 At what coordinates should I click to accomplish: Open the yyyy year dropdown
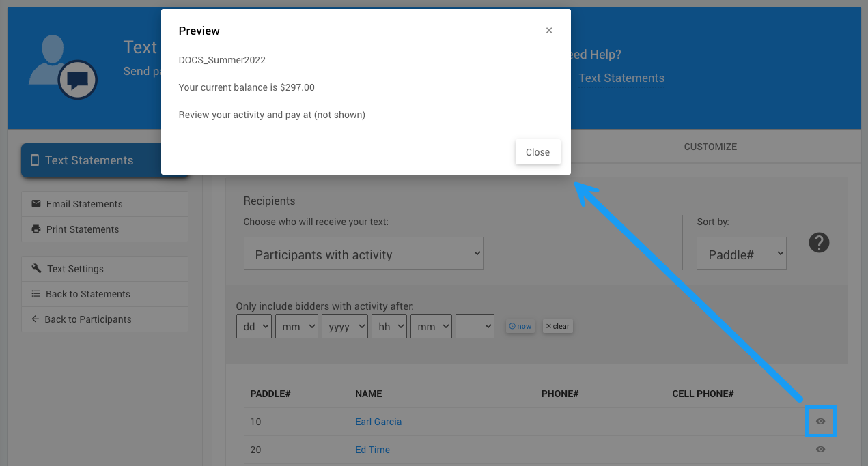(x=344, y=327)
